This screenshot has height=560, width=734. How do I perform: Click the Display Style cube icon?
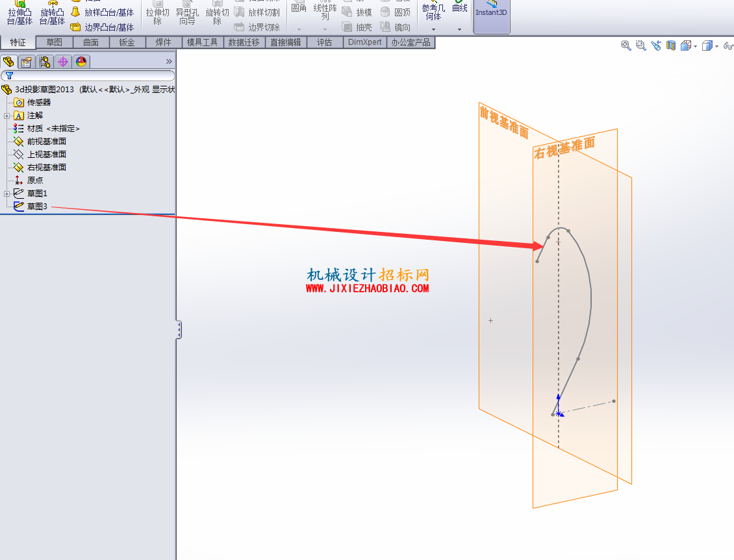coord(707,45)
